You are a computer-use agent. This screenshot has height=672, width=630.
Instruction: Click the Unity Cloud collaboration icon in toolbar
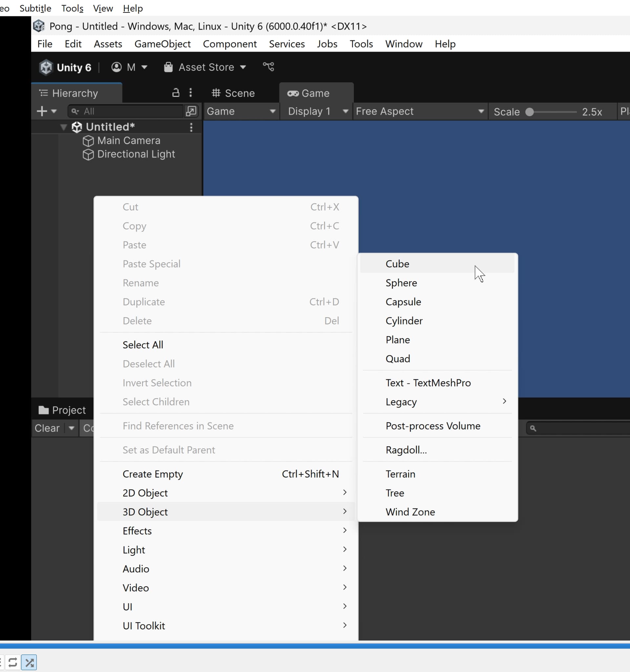click(268, 67)
